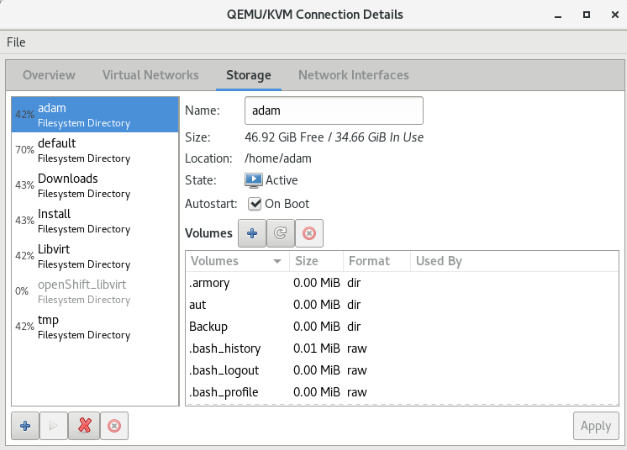Click the Active state monitor icon
The image size is (627, 450).
[x=254, y=180]
